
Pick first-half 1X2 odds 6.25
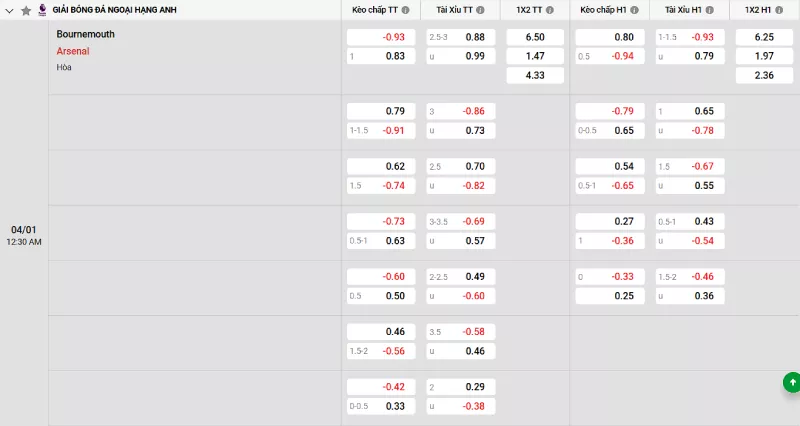(763, 37)
